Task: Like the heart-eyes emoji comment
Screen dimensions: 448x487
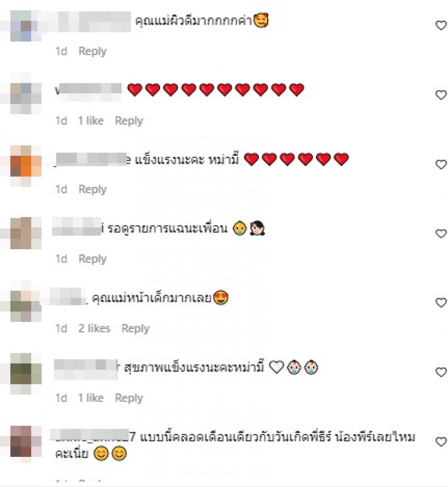Action: (441, 302)
